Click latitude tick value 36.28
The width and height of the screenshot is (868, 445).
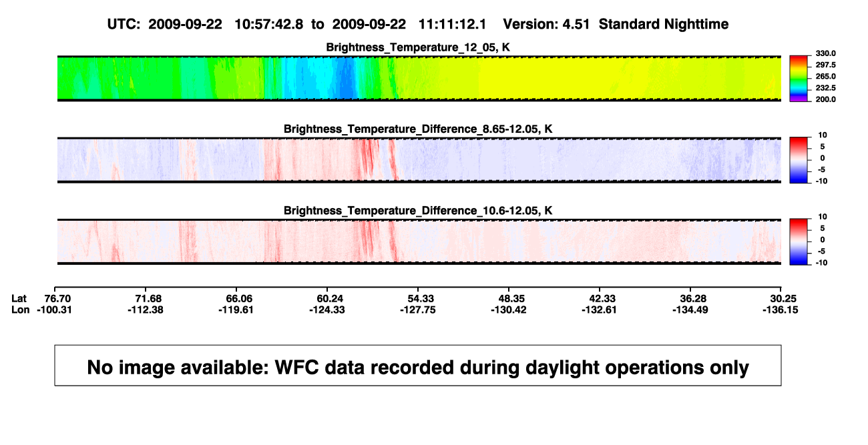point(693,298)
